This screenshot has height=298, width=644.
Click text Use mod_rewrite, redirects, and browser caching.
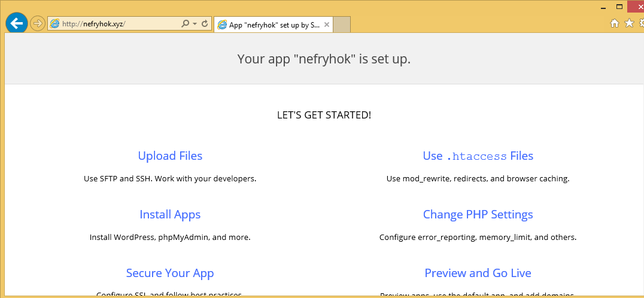[x=478, y=179]
